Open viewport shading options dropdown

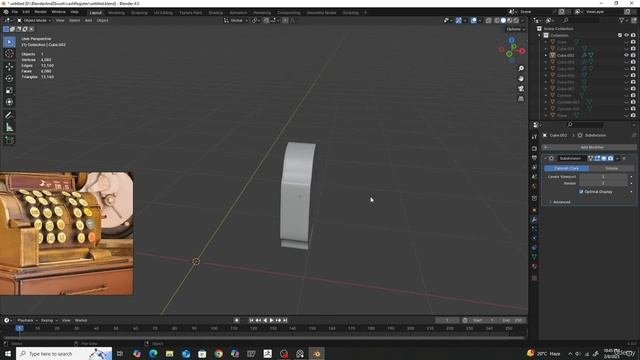pyautogui.click(x=522, y=20)
